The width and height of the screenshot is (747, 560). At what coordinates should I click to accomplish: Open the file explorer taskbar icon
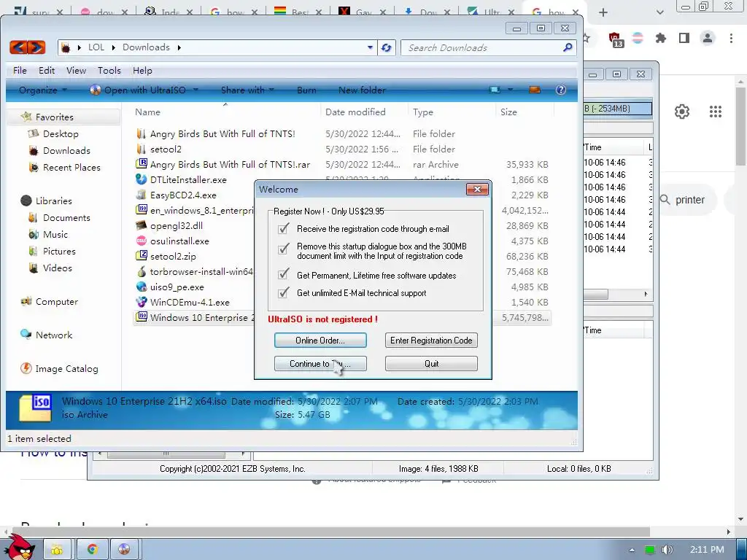tap(57, 550)
